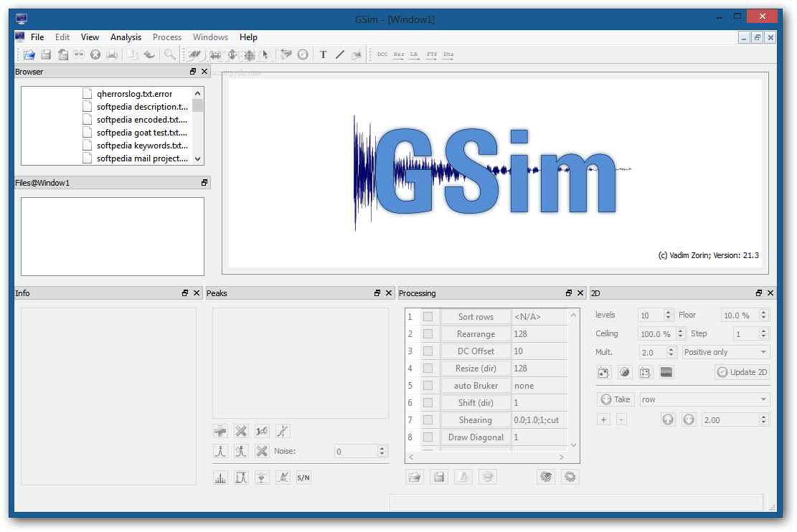Open the row dropdown next to Take
The width and height of the screenshot is (797, 532).
pos(704,399)
